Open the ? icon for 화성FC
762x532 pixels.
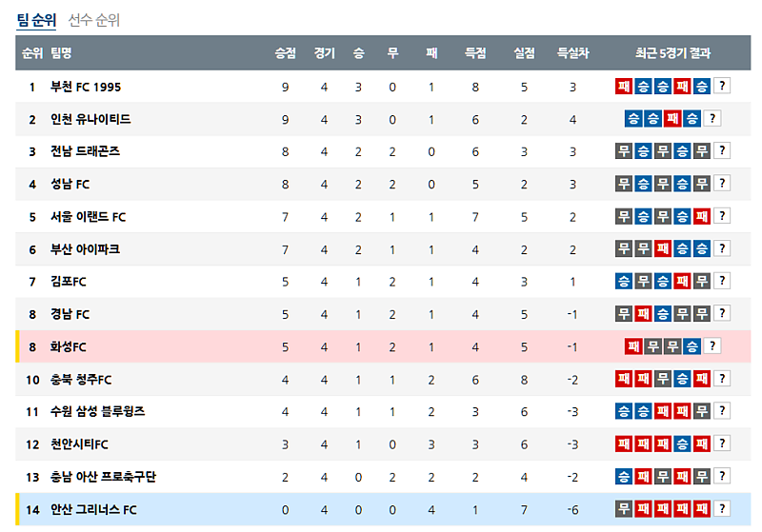[x=712, y=346]
